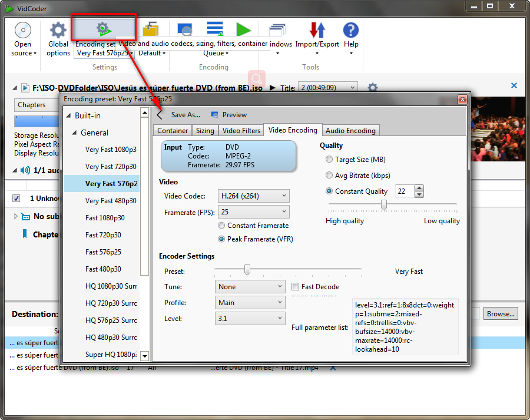Click the Browse... button
This screenshot has height=420, width=530.
(501, 314)
